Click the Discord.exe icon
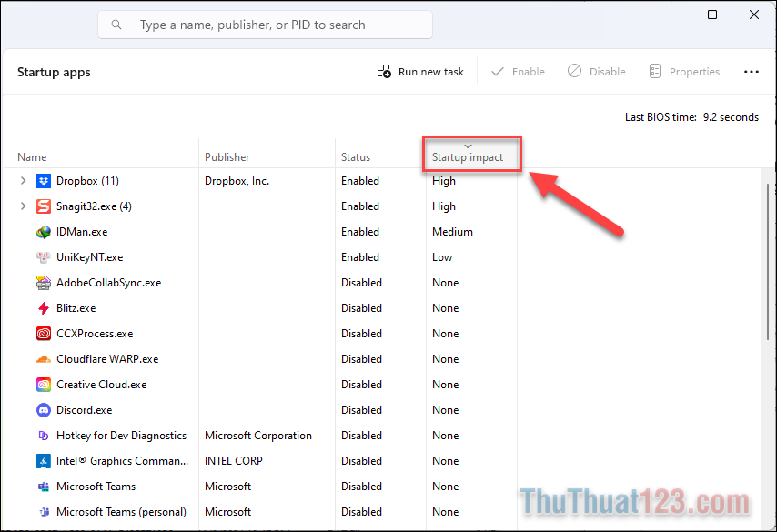 [44, 410]
